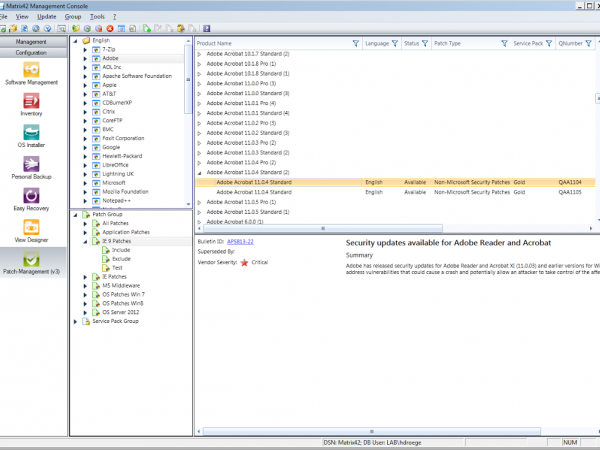Collapse Adobe Acrobat 11.0.4 Standard (2) group
The height and width of the screenshot is (450, 600).
tap(199, 173)
